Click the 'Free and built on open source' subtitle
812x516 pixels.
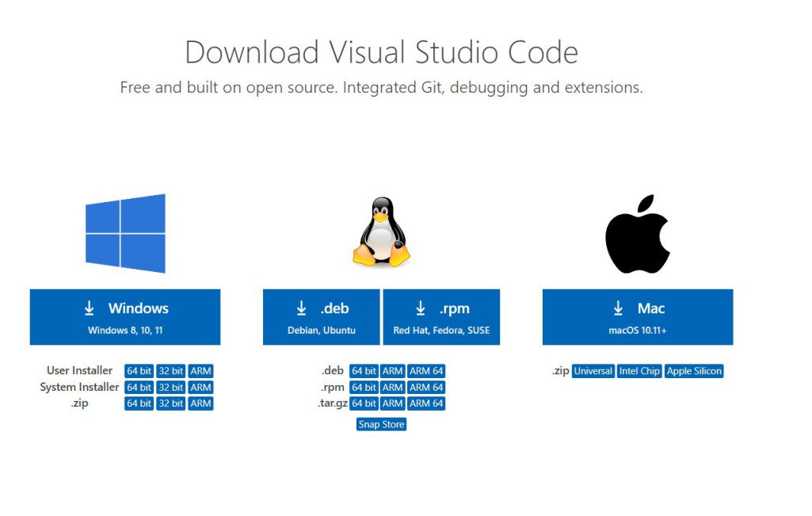381,87
